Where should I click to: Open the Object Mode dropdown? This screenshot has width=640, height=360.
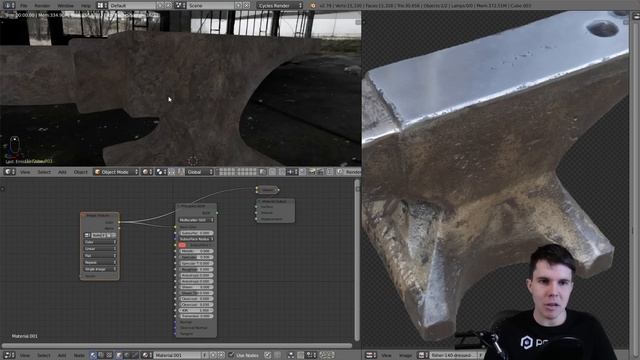(x=116, y=172)
